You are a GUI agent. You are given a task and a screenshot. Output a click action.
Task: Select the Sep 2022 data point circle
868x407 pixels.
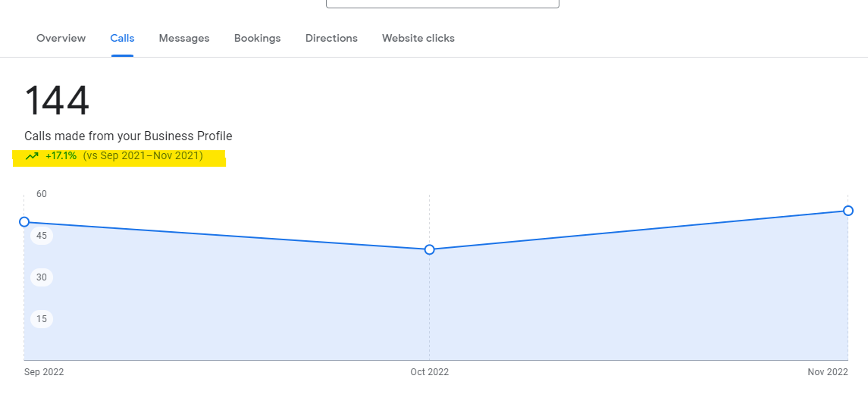coord(24,222)
